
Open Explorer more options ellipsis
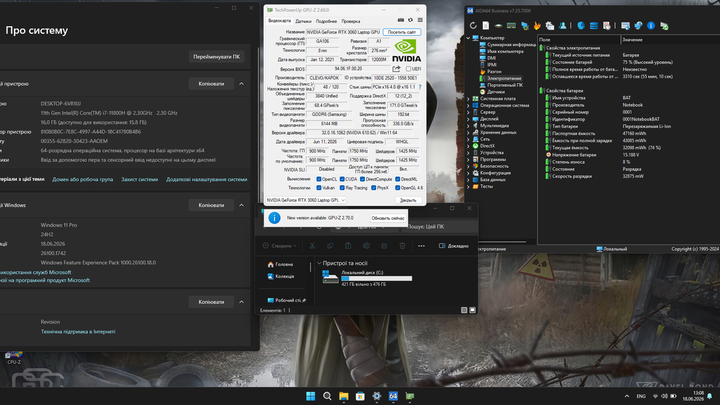(422, 246)
